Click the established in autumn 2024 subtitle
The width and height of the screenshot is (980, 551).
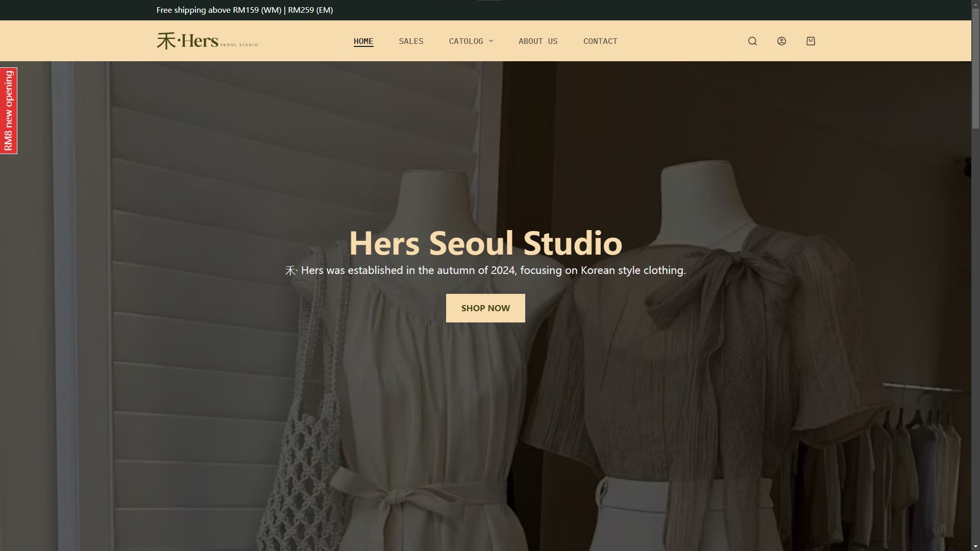click(485, 270)
